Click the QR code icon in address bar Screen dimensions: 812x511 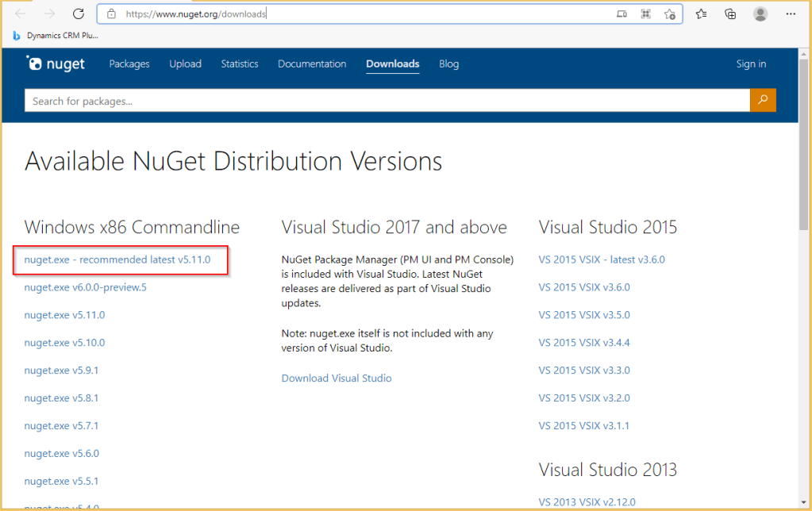[x=646, y=13]
